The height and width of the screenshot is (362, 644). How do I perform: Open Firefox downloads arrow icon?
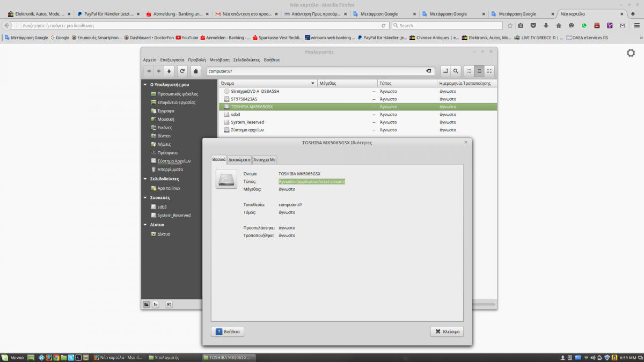click(546, 25)
